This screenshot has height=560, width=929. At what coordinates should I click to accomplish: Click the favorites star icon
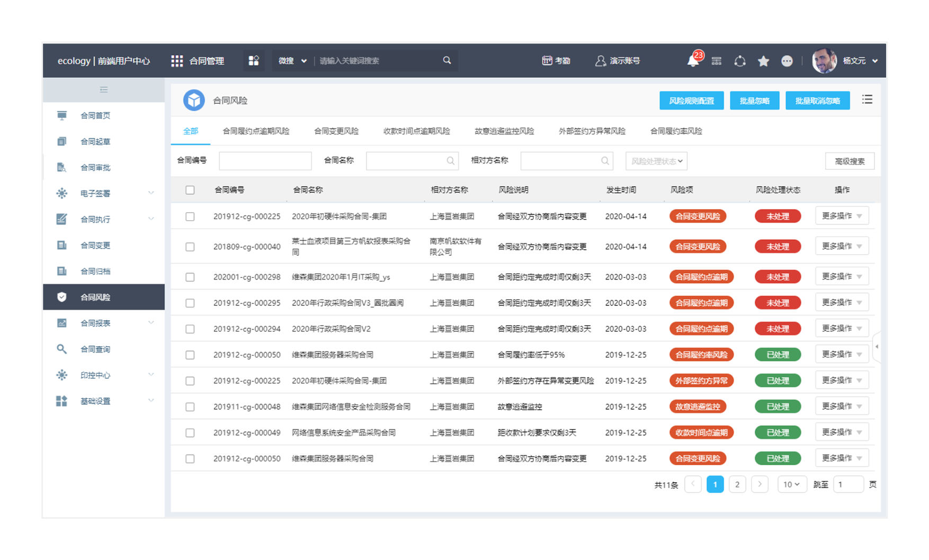pyautogui.click(x=763, y=61)
